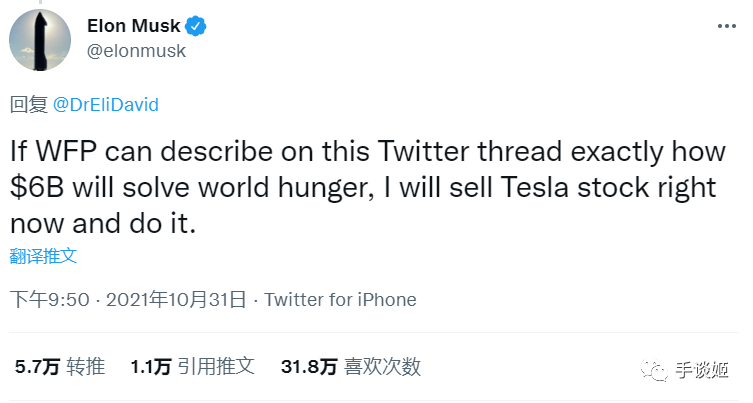
Task: Click the 2021年10月31日 date
Action: [x=175, y=300]
